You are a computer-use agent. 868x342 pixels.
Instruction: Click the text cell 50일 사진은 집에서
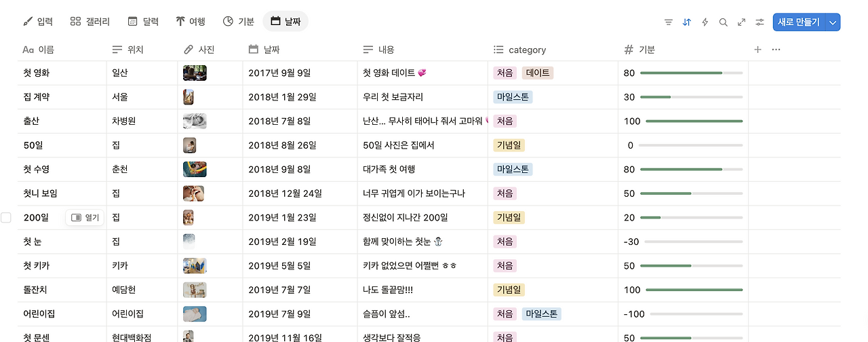coord(422,145)
